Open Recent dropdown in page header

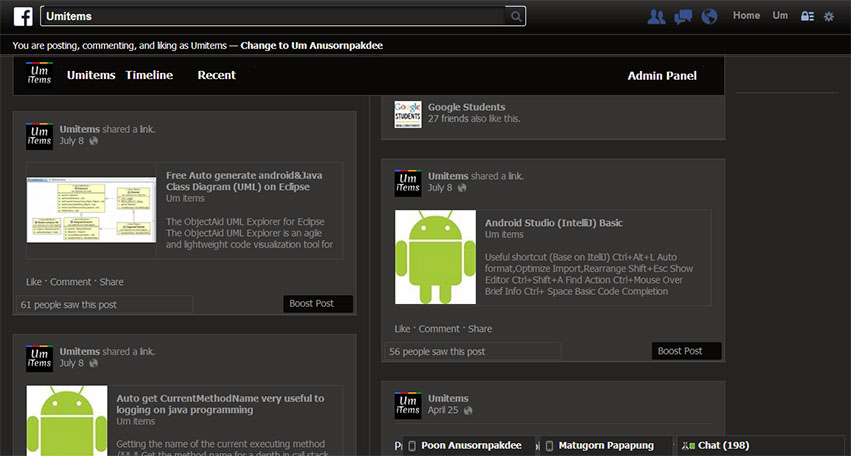point(217,75)
